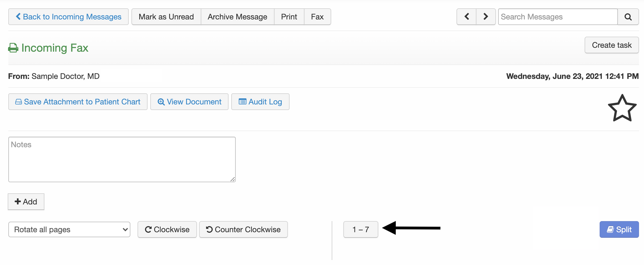Star this message

(x=622, y=108)
